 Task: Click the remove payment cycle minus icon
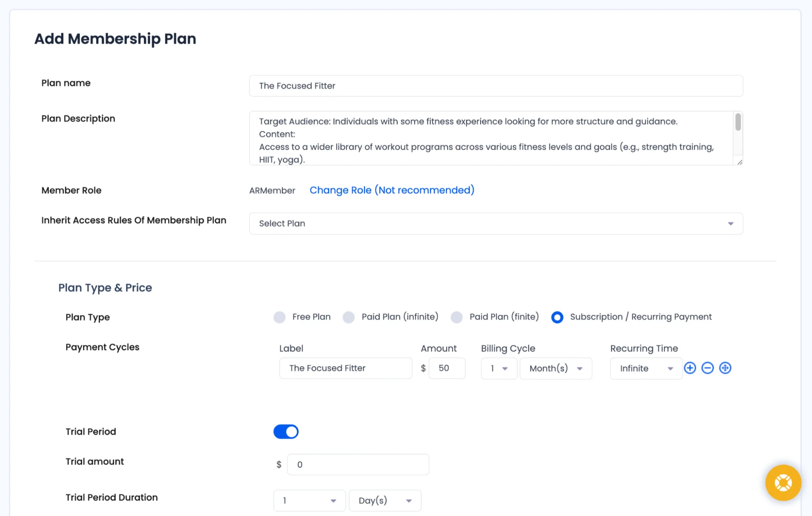click(x=707, y=368)
